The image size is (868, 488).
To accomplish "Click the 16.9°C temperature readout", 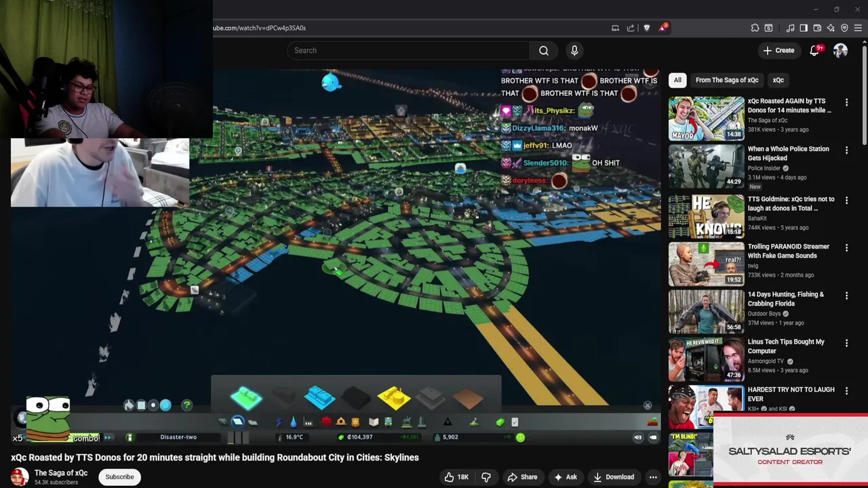I will (294, 437).
